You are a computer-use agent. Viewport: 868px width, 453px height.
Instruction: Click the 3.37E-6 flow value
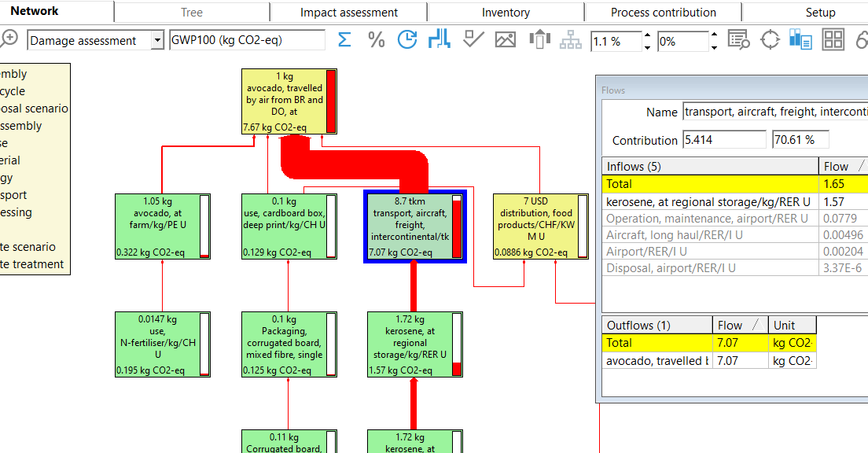point(842,268)
